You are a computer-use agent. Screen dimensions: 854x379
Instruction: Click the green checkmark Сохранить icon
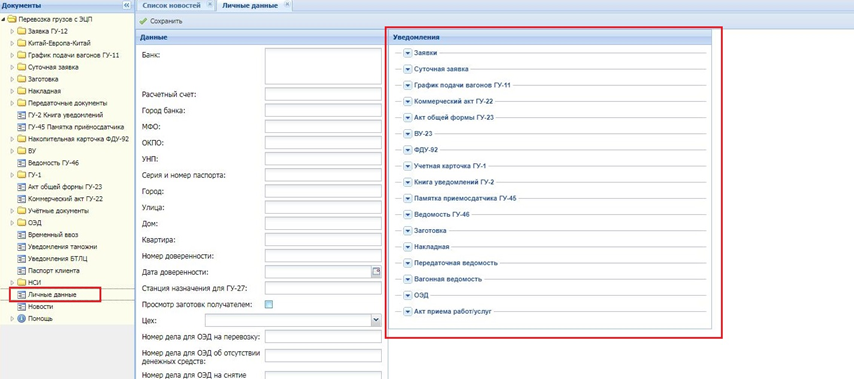pyautogui.click(x=144, y=21)
